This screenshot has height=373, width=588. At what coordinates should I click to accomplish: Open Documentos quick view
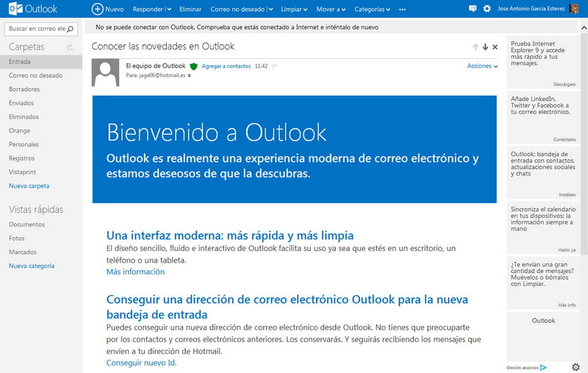(26, 224)
